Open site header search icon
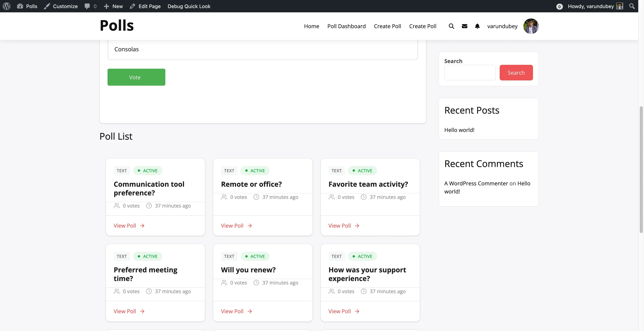644x331 pixels. tap(451, 26)
